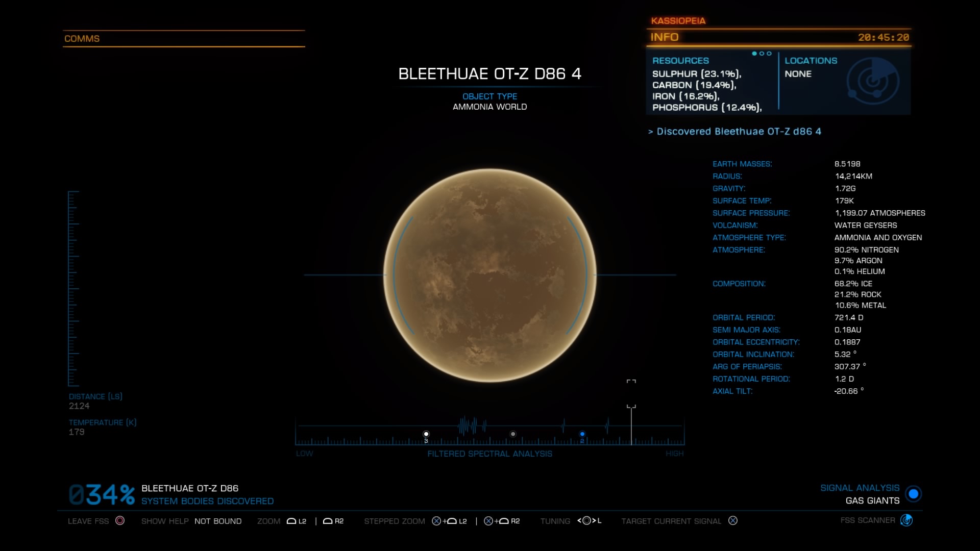Click the white signal marker labeled 3

(x=426, y=434)
